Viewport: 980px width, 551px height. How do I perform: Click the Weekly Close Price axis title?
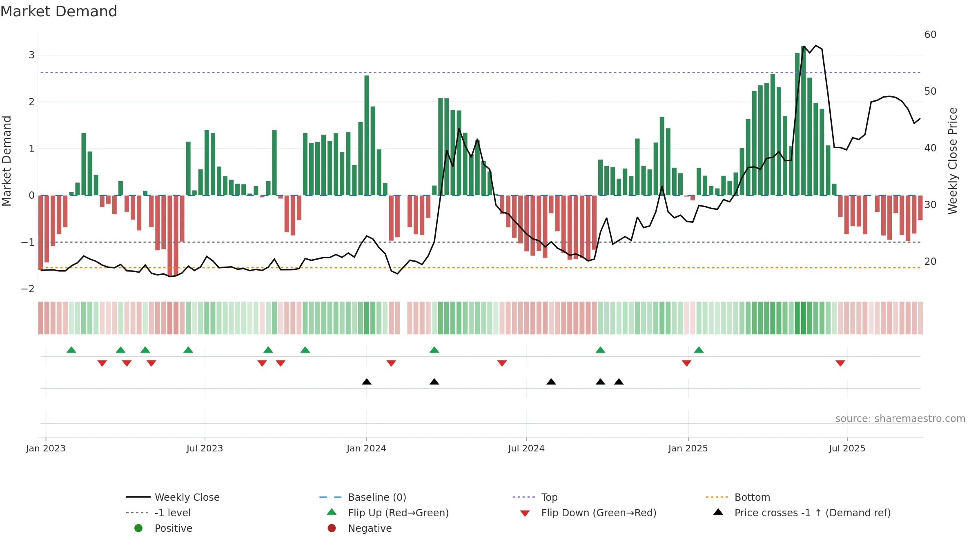953,161
